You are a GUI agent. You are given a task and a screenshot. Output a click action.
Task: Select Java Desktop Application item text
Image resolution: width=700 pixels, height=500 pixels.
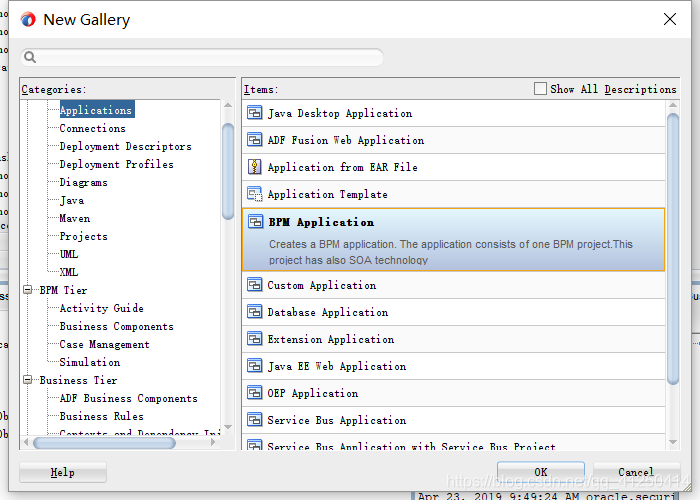coord(340,113)
